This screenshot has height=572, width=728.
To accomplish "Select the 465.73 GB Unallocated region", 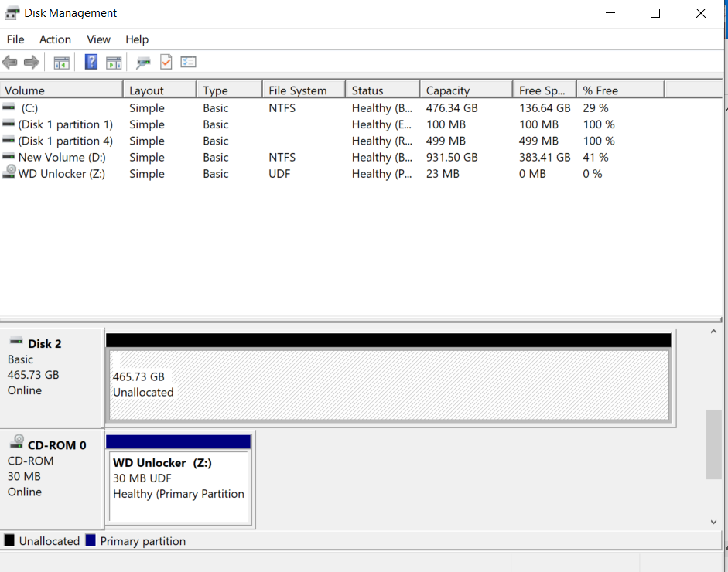I will click(x=388, y=385).
